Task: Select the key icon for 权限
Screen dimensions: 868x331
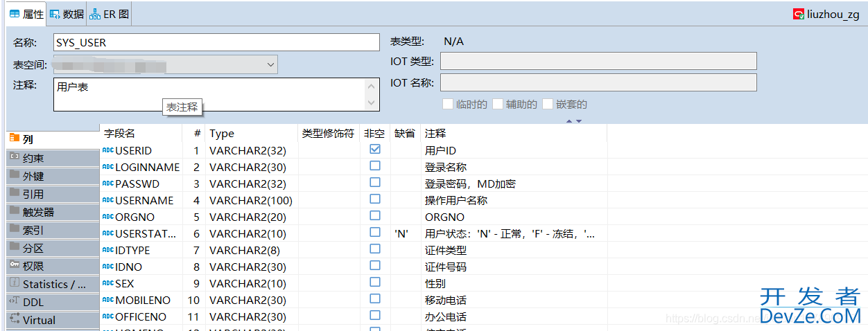Action: point(14,265)
